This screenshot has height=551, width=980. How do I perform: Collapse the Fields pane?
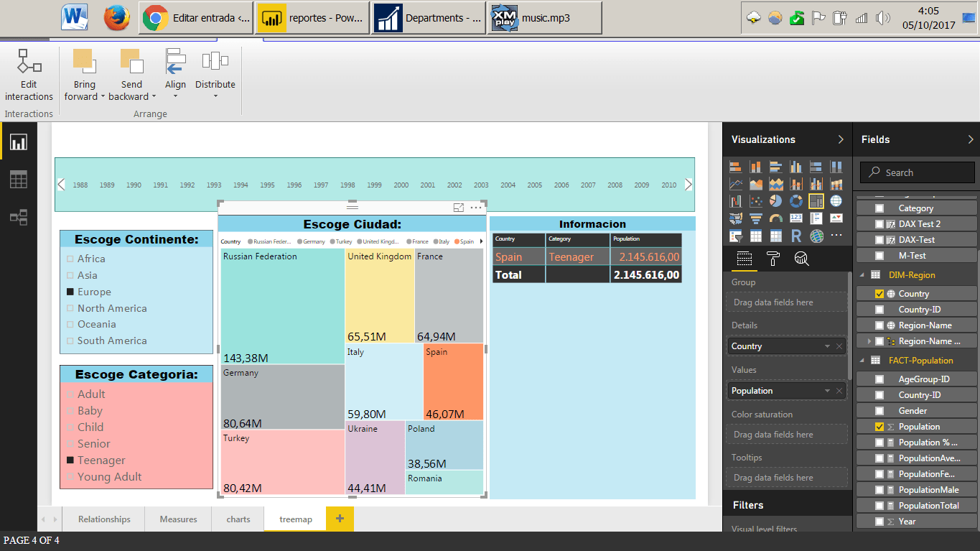click(x=971, y=139)
